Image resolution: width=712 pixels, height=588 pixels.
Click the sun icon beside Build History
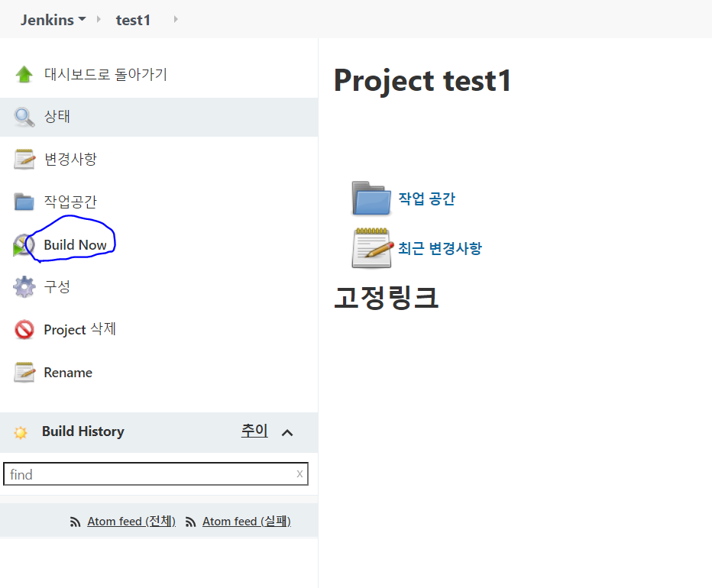pos(21,432)
